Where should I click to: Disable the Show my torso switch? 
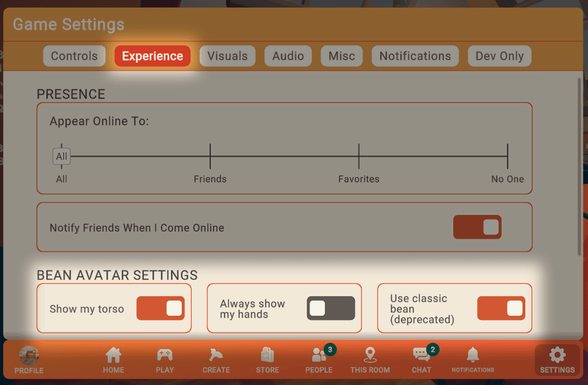161,309
